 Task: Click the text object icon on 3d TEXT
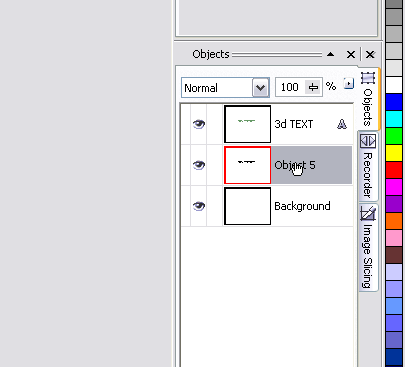point(342,124)
